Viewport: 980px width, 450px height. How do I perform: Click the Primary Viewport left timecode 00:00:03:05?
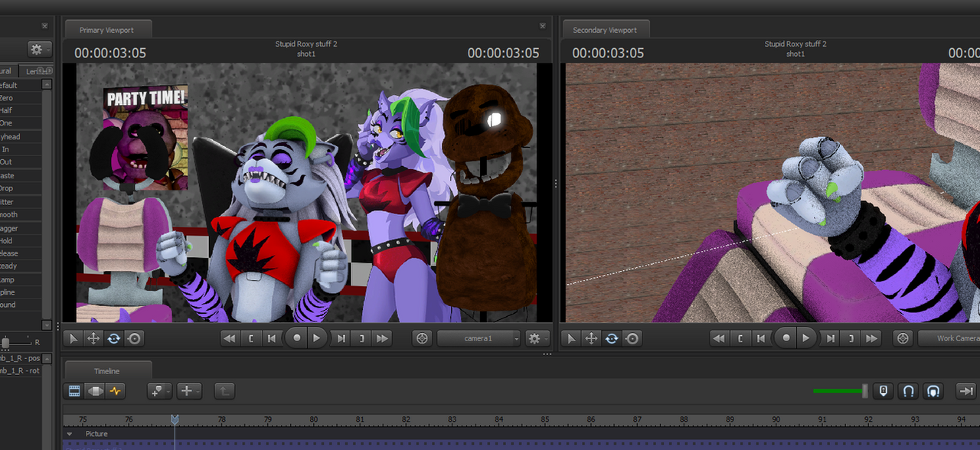point(110,53)
